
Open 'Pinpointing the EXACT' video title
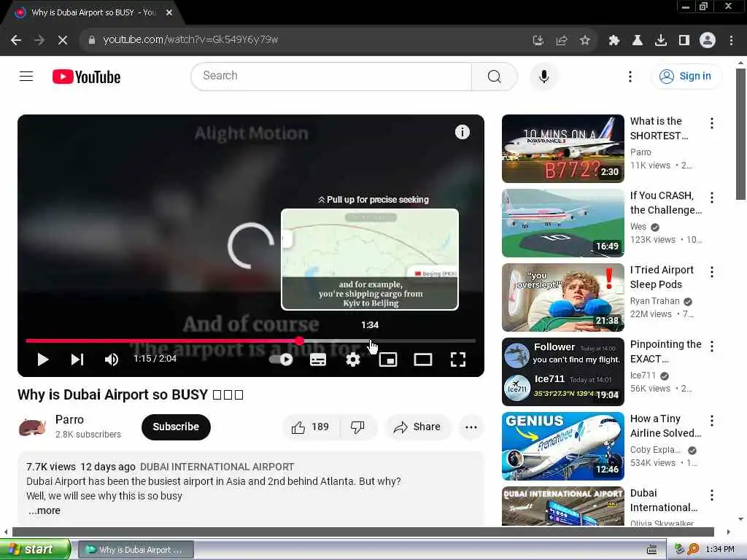tap(665, 351)
